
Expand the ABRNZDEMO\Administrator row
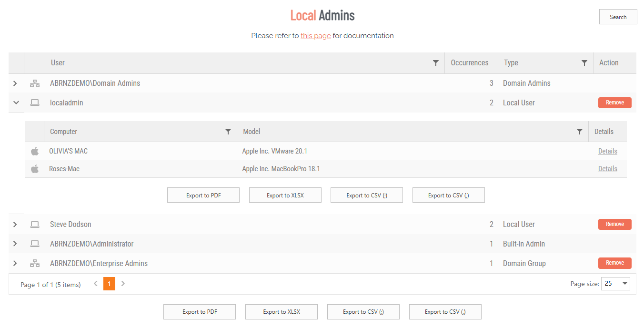[x=15, y=244]
